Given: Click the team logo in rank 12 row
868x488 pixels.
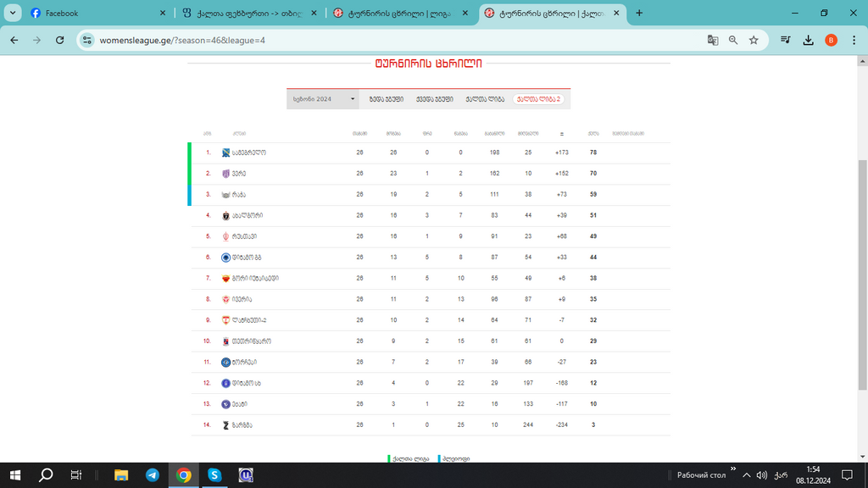Looking at the screenshot, I should 225,384.
